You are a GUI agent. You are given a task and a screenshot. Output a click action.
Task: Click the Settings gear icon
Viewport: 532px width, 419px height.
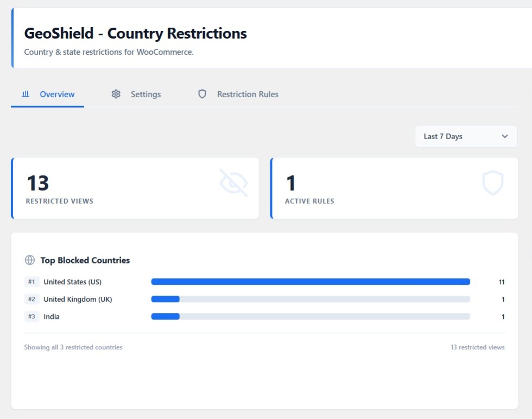tap(116, 94)
